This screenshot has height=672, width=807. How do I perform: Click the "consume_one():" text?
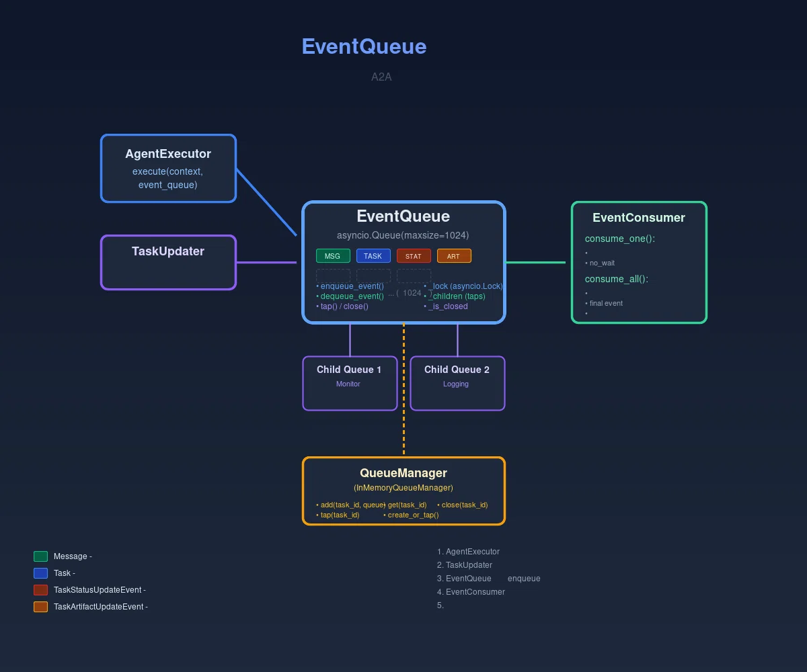click(620, 239)
